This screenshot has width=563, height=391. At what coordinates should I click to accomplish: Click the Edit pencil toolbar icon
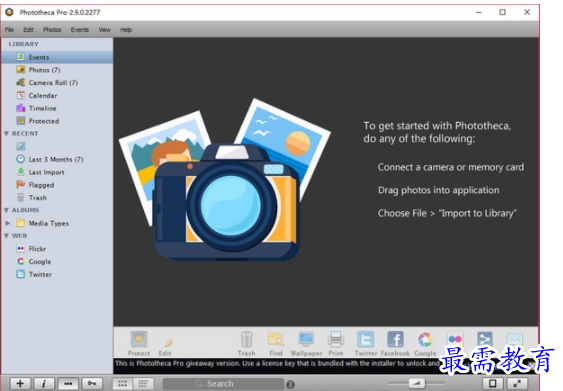tap(165, 345)
